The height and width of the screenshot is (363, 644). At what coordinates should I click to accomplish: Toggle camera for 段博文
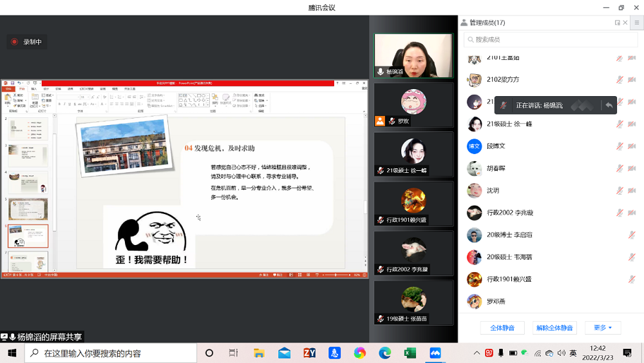(632, 146)
